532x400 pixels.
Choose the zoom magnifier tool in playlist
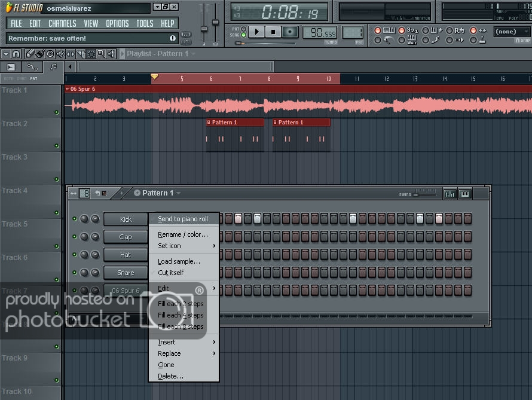click(101, 54)
